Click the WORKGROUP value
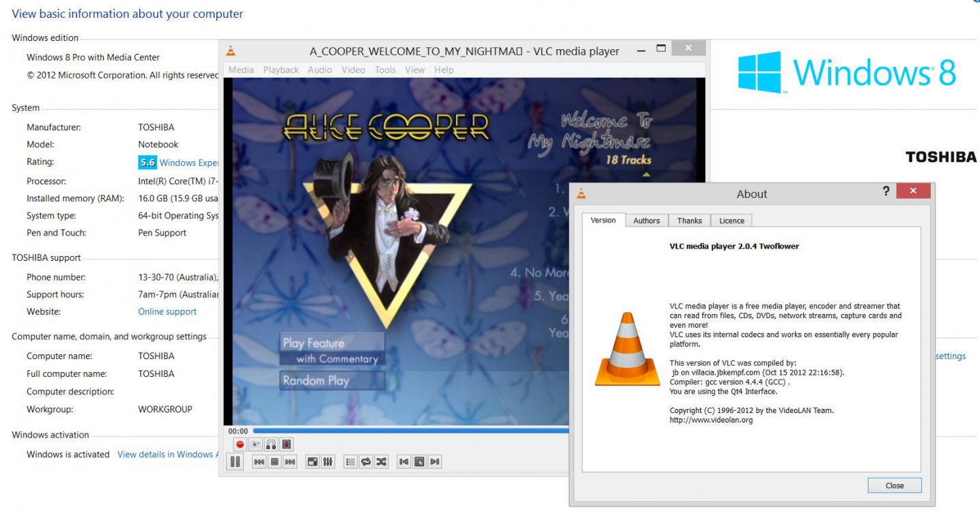This screenshot has width=980, height=512. [165, 409]
